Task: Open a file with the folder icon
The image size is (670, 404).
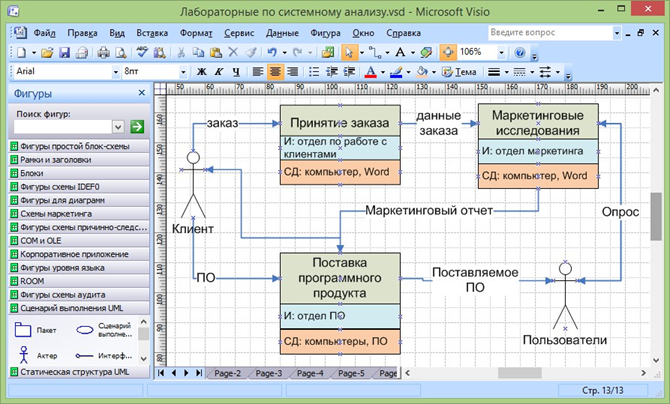Action: [47, 53]
